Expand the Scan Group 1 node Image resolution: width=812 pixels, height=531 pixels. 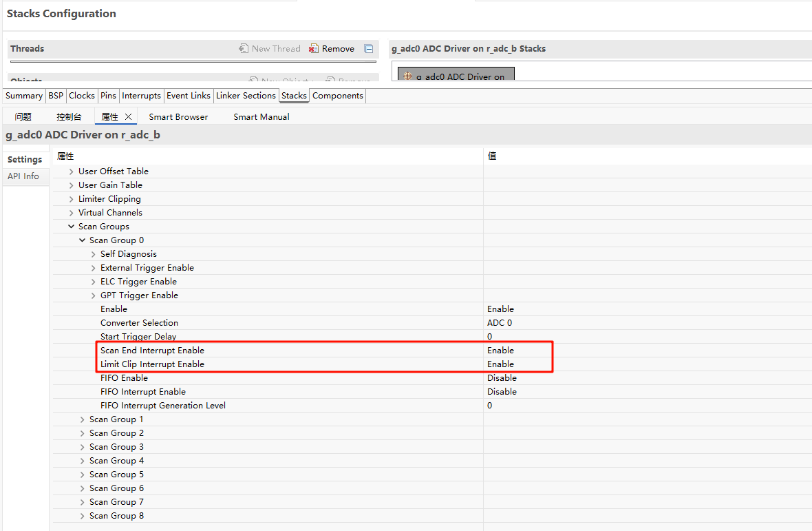pos(83,419)
